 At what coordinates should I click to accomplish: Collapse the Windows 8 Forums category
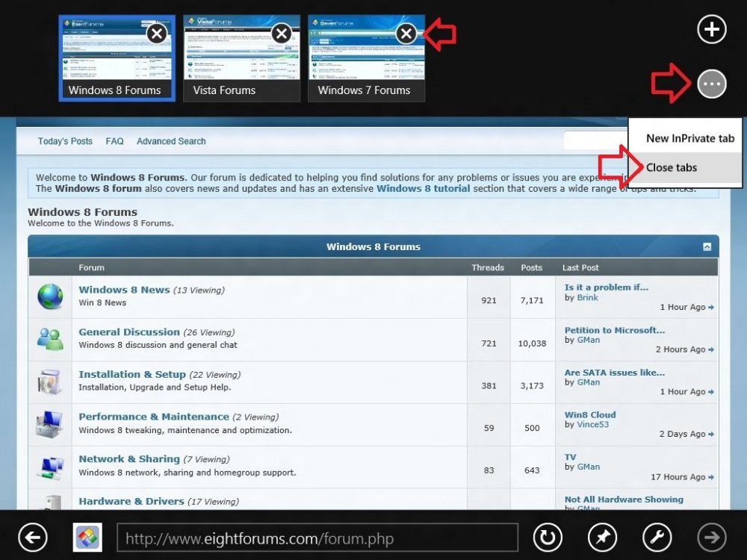click(707, 246)
